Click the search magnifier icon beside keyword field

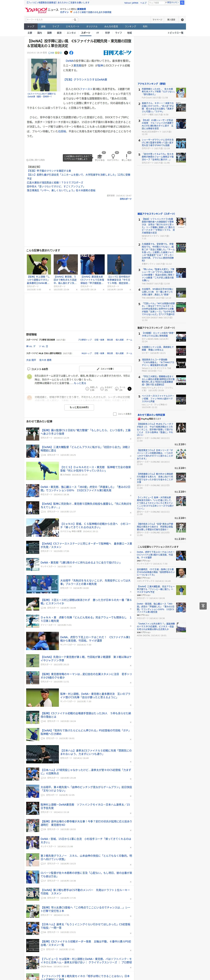(x=75, y=20)
